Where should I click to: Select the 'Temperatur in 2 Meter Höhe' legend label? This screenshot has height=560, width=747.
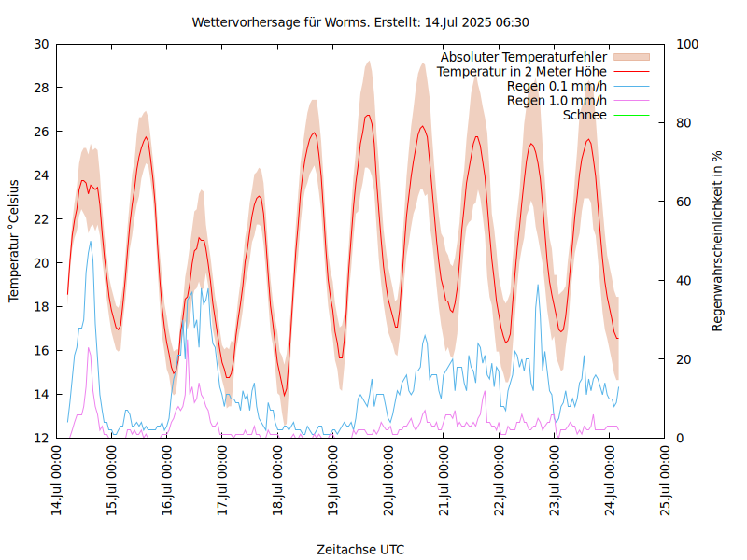pos(522,72)
